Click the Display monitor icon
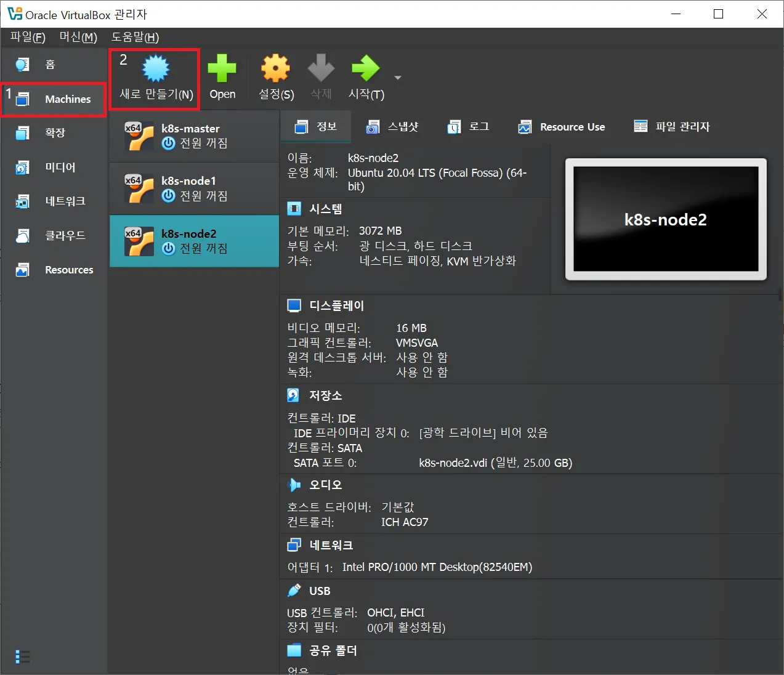The height and width of the screenshot is (675, 784). 294,305
